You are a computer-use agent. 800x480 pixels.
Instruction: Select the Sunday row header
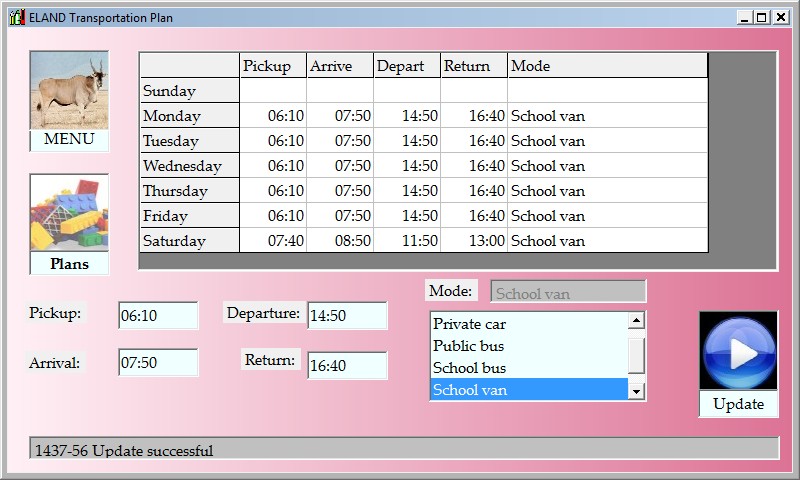189,91
